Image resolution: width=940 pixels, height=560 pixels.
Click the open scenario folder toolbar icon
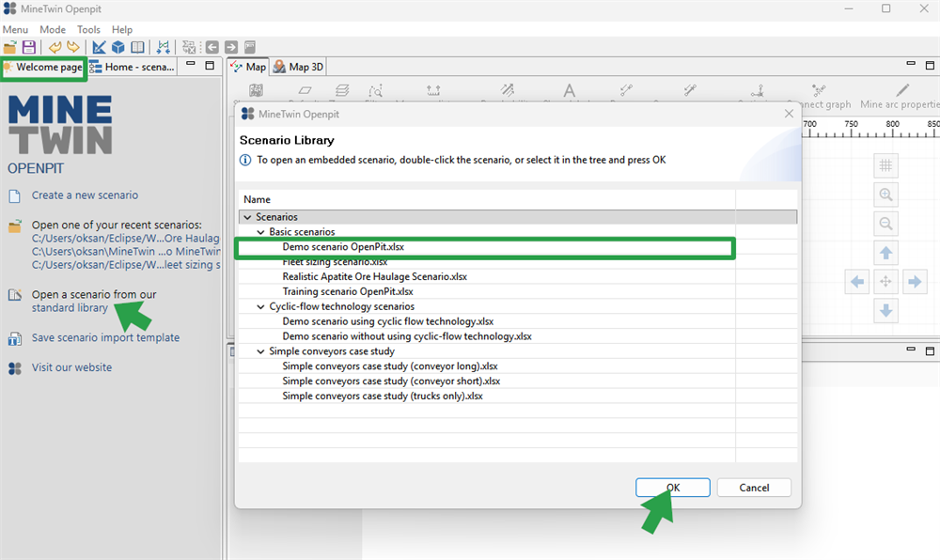click(x=10, y=47)
